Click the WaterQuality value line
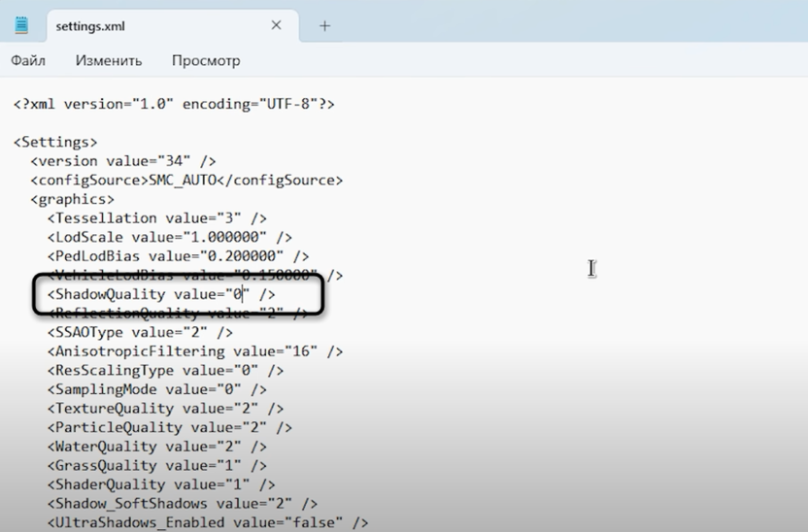This screenshot has height=532, width=808. pyautogui.click(x=157, y=447)
